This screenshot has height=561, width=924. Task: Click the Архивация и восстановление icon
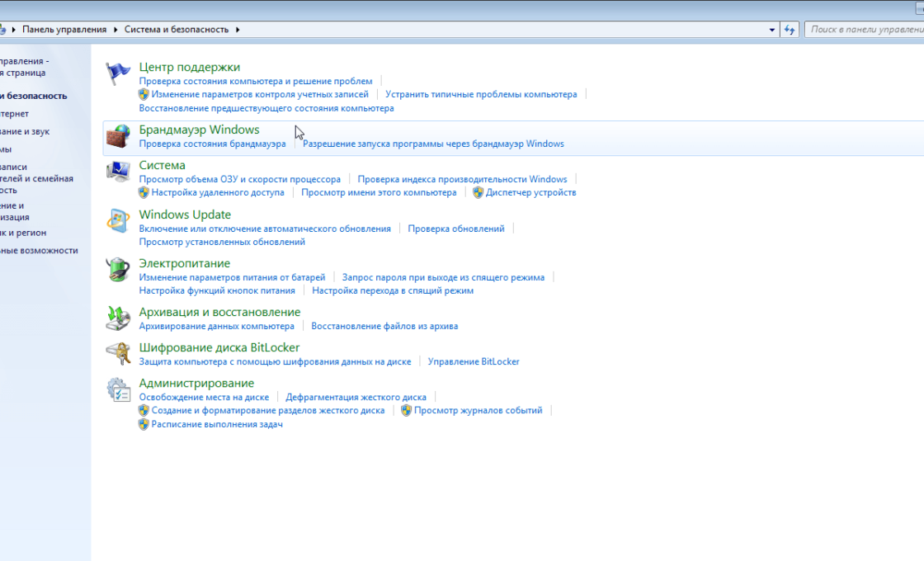click(x=119, y=318)
